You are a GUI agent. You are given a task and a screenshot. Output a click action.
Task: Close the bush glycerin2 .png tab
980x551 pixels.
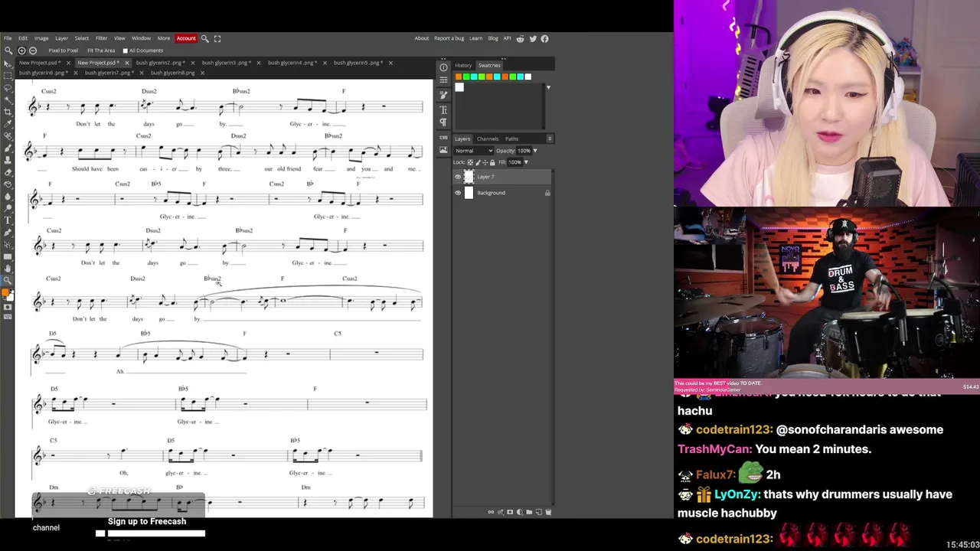click(193, 63)
